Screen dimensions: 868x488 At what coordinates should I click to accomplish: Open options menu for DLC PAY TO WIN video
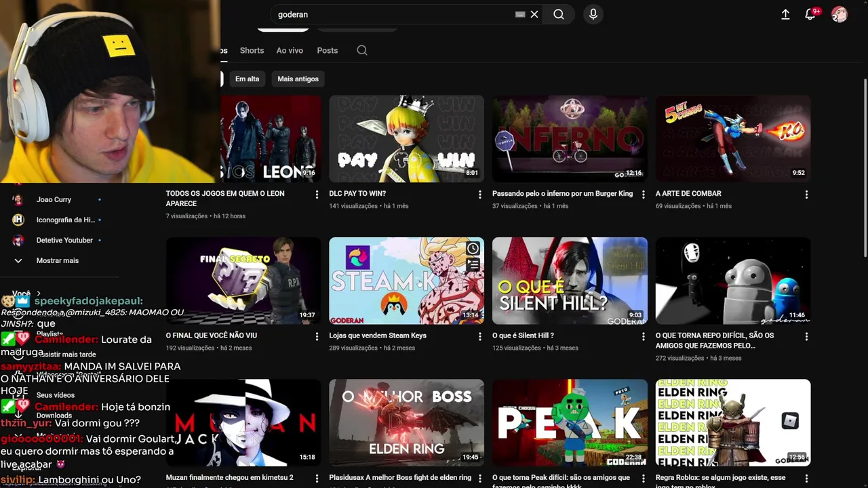(x=480, y=195)
